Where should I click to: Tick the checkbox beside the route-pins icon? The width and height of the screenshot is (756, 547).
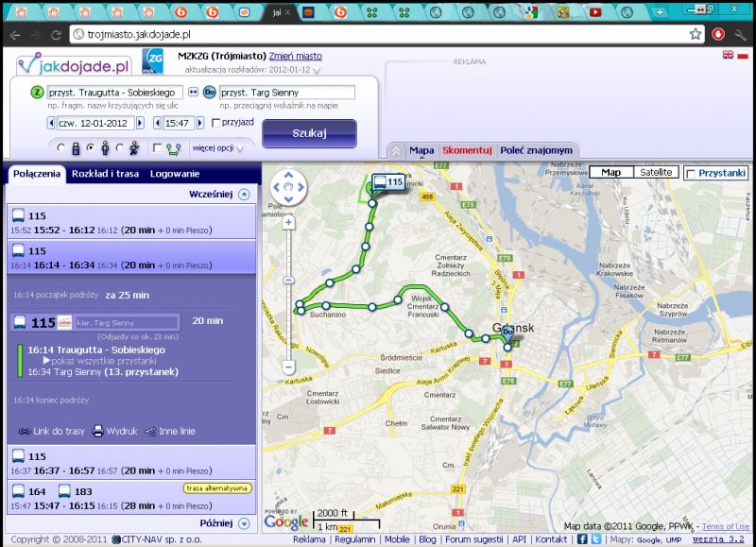[x=157, y=148]
